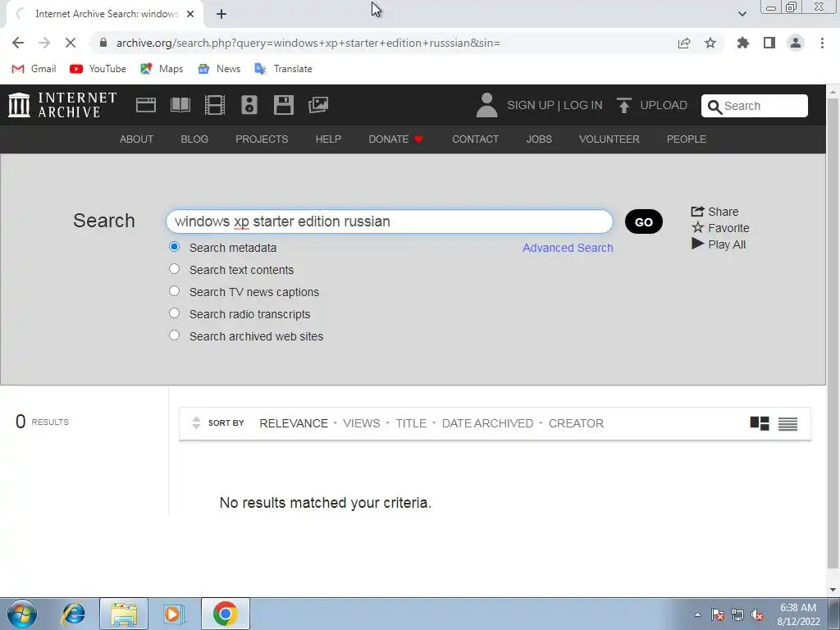Click the header Search box
This screenshot has width=840, height=630.
click(x=755, y=106)
